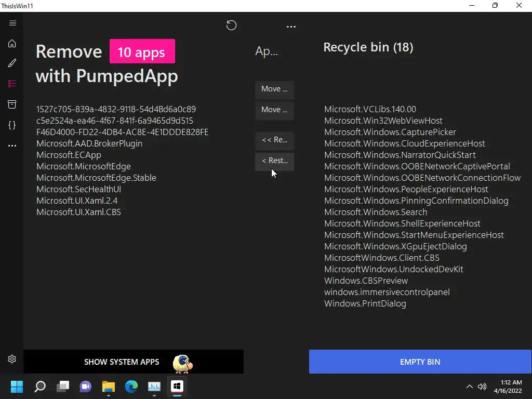Click the sidebar three-dots more icon
This screenshot has height=399, width=532.
click(x=12, y=145)
